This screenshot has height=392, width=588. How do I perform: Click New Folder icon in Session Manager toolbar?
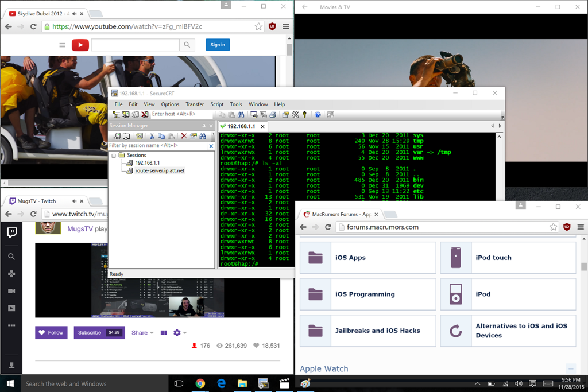coord(126,136)
